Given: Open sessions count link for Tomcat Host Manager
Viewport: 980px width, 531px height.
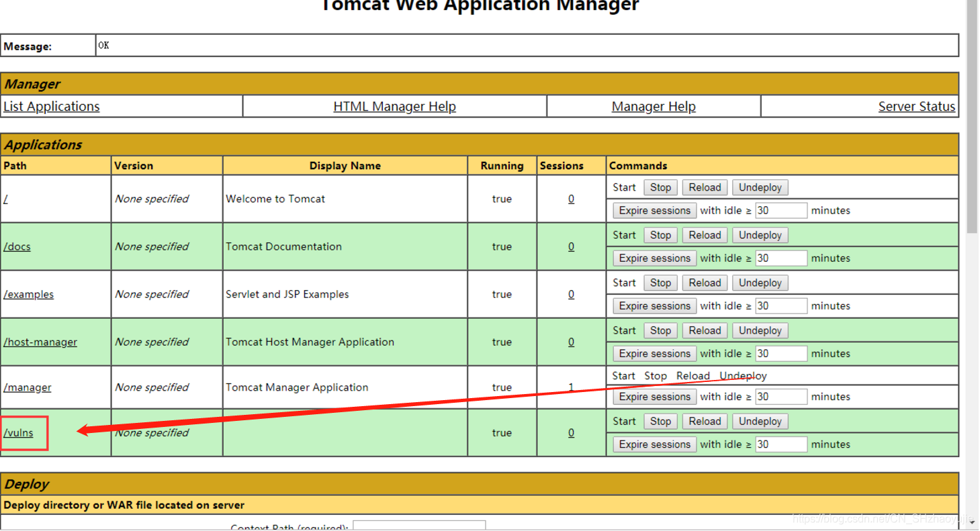Looking at the screenshot, I should [x=571, y=342].
